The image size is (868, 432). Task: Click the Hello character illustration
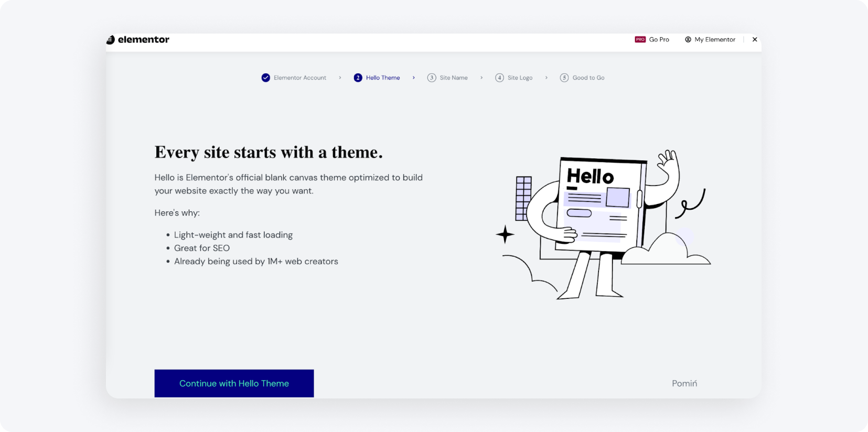603,224
